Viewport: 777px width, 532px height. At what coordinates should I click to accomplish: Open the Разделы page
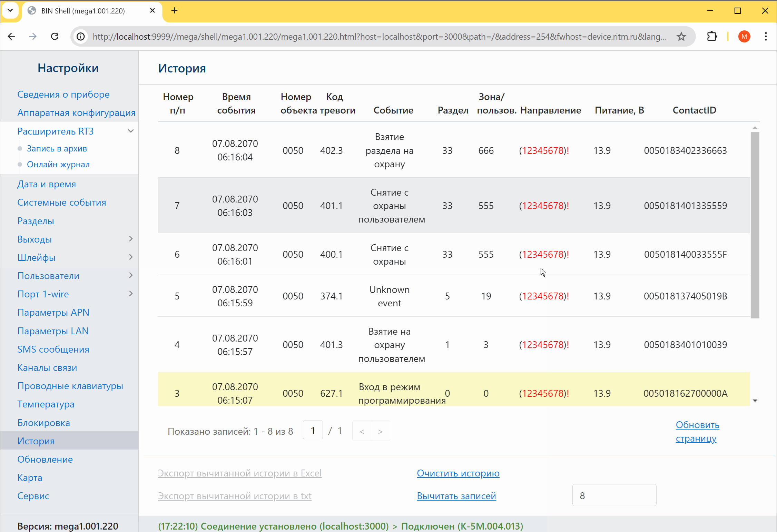pos(36,221)
